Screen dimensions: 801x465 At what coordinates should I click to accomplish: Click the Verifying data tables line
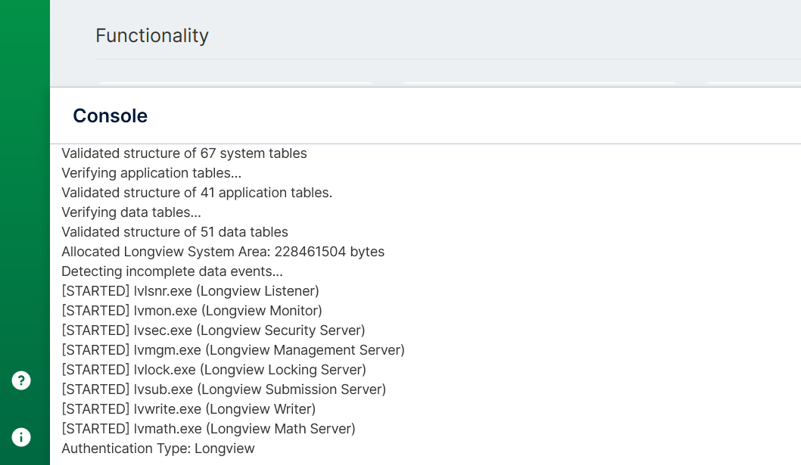[131, 212]
